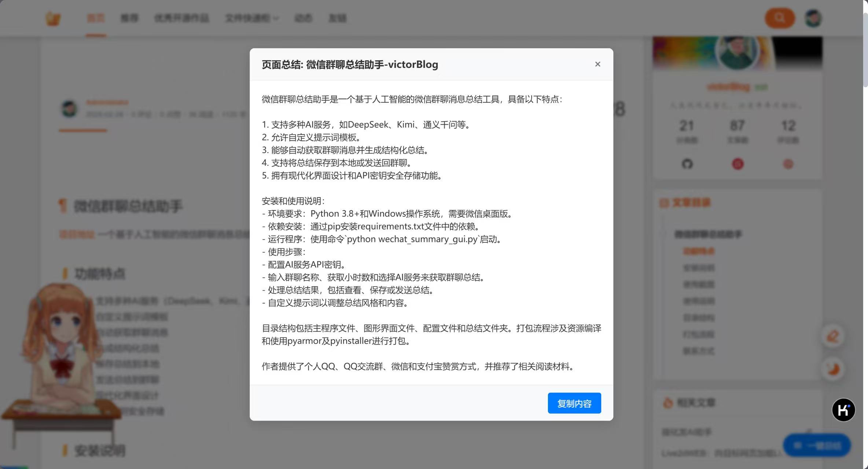Click the 复制内容 button
The height and width of the screenshot is (469, 868).
click(x=574, y=403)
